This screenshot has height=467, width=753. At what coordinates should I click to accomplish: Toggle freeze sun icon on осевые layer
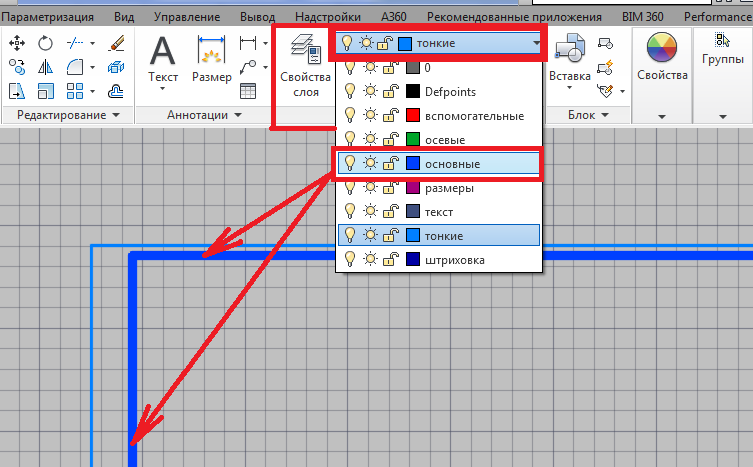click(x=371, y=139)
